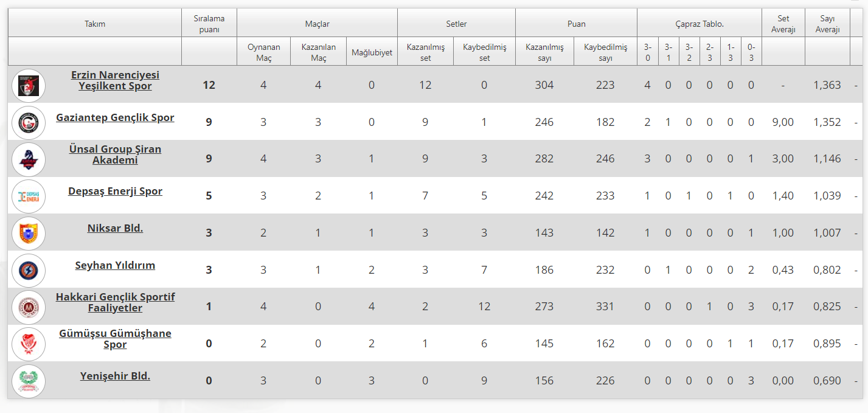Click the Set Averajı column header

(x=783, y=24)
